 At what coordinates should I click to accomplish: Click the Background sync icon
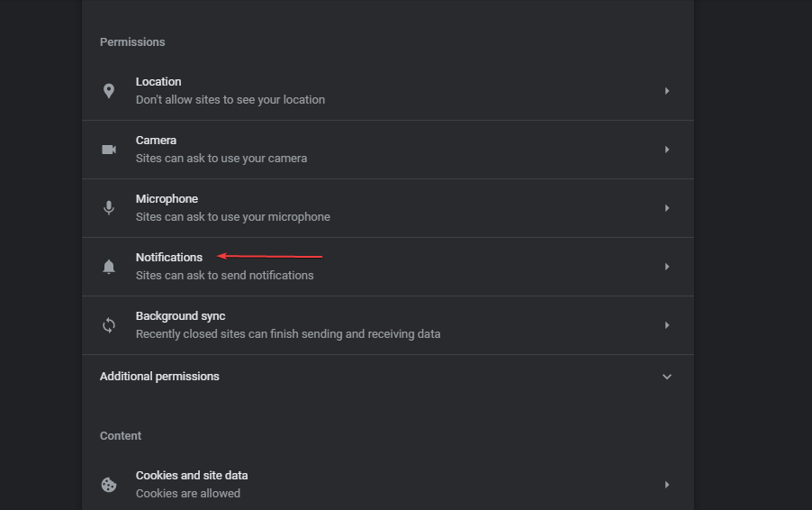point(109,325)
